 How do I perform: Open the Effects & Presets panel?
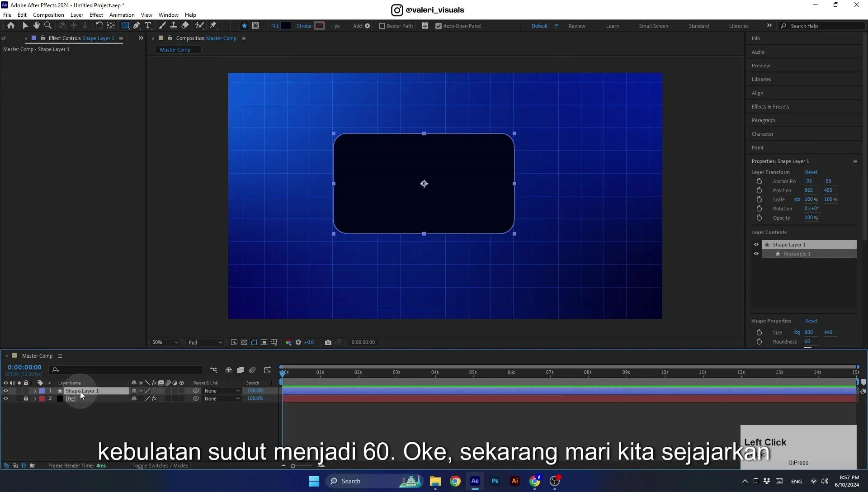[770, 107]
